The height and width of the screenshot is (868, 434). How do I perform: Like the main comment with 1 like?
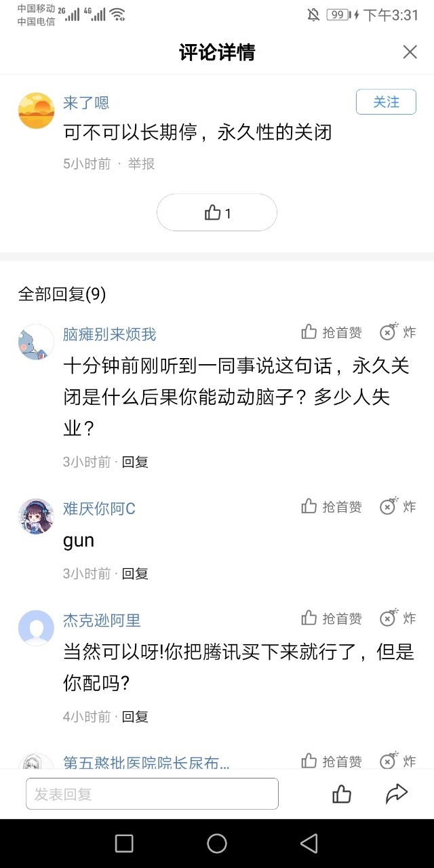pos(217,213)
